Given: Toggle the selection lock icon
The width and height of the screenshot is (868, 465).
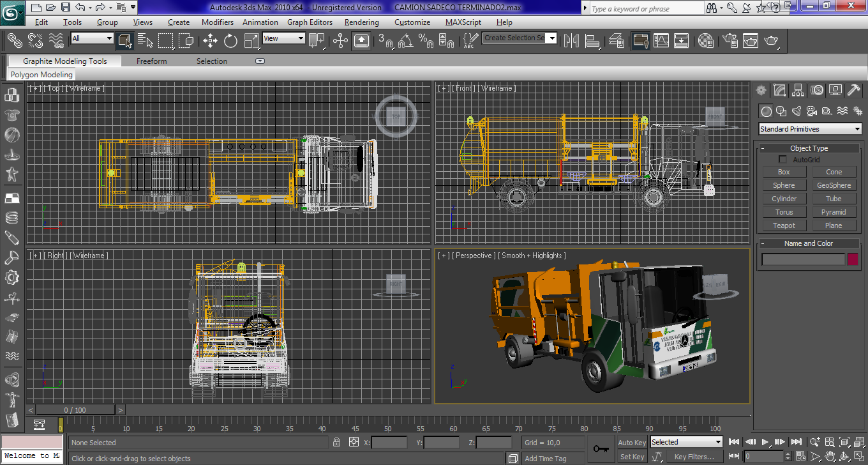Looking at the screenshot, I should click(336, 442).
